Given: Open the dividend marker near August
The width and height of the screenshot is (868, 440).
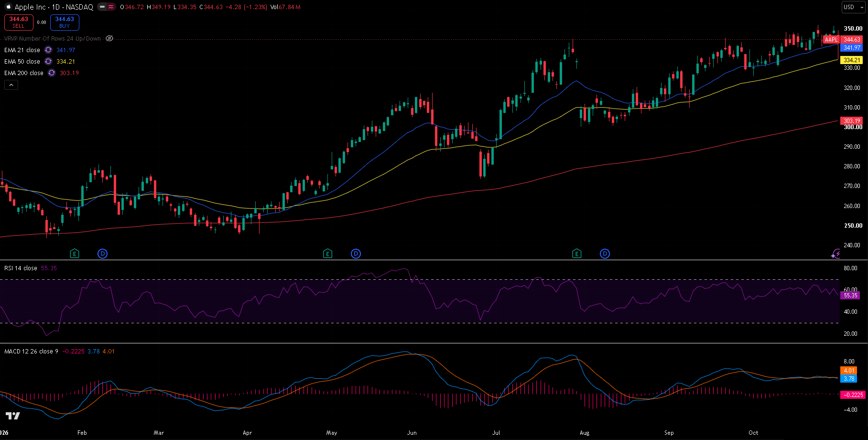Looking at the screenshot, I should [605, 253].
